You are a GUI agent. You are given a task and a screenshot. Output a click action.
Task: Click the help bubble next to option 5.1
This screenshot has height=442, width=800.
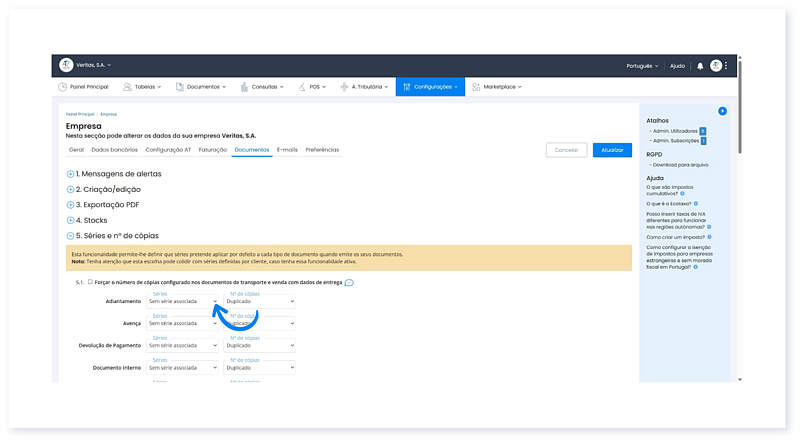349,283
